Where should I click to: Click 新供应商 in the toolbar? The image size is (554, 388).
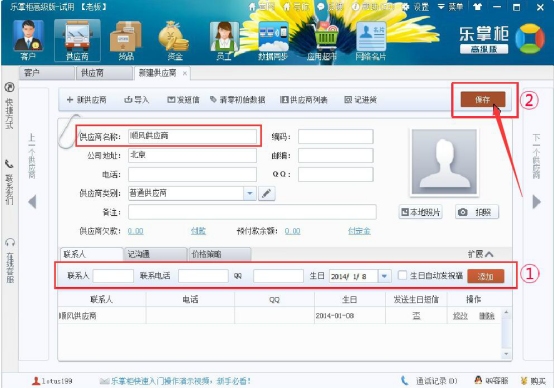point(87,100)
